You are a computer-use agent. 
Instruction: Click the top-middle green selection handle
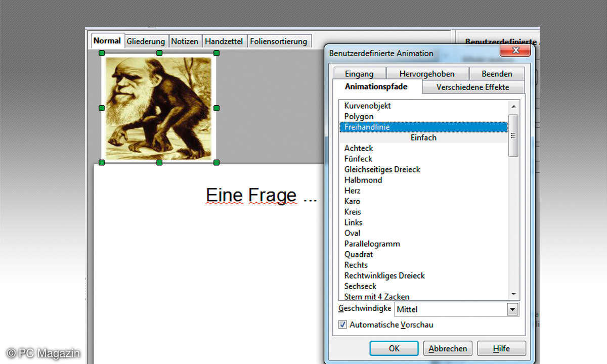pos(159,53)
